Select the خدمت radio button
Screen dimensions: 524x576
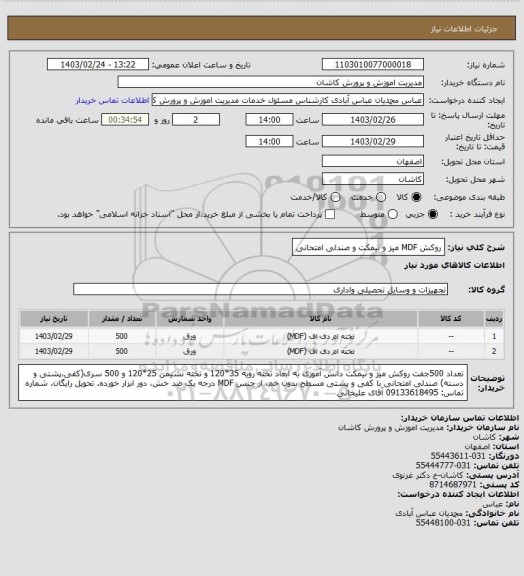point(381,197)
